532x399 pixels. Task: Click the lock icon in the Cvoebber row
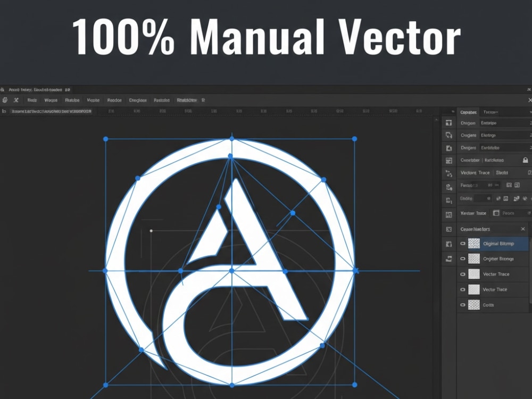525,160
